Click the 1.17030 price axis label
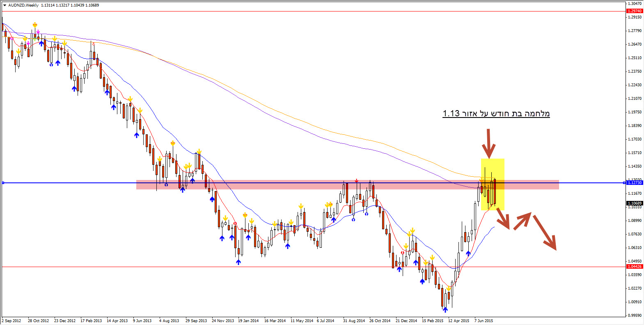The image size is (644, 325). pyautogui.click(x=635, y=139)
